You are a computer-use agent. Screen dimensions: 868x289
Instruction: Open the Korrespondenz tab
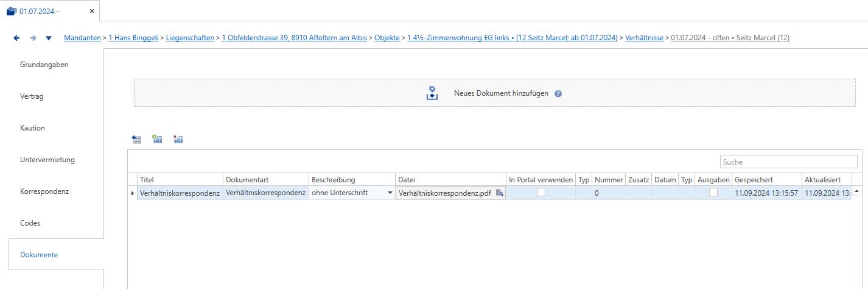point(44,191)
